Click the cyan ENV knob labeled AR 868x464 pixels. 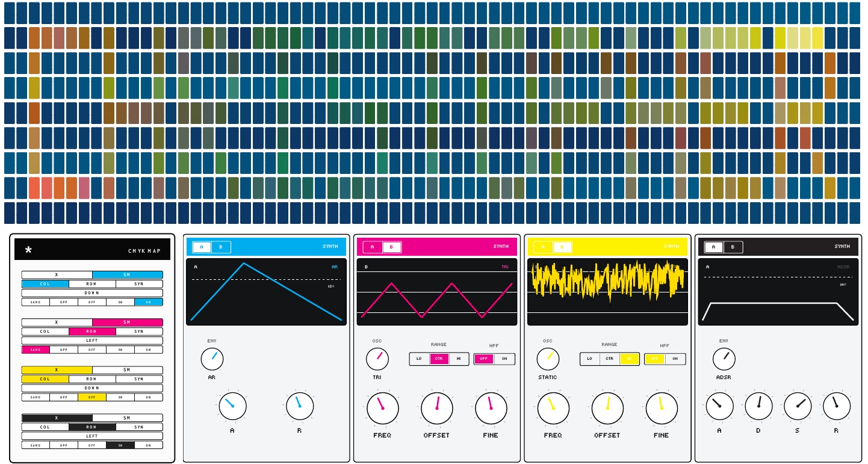pos(212,359)
